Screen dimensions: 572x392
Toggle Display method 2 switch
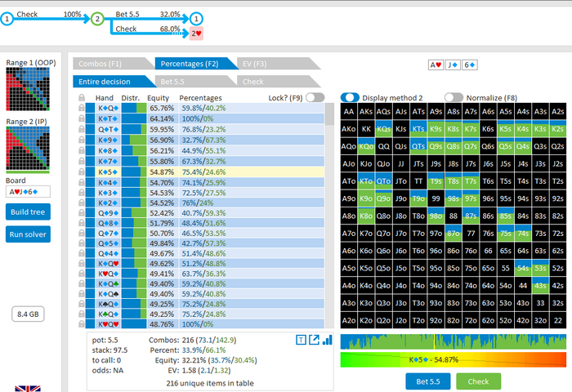tap(350, 97)
